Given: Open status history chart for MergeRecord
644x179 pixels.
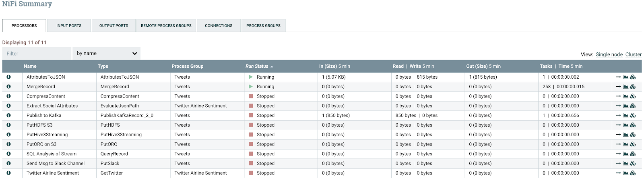Looking at the screenshot, I should click(625, 87).
